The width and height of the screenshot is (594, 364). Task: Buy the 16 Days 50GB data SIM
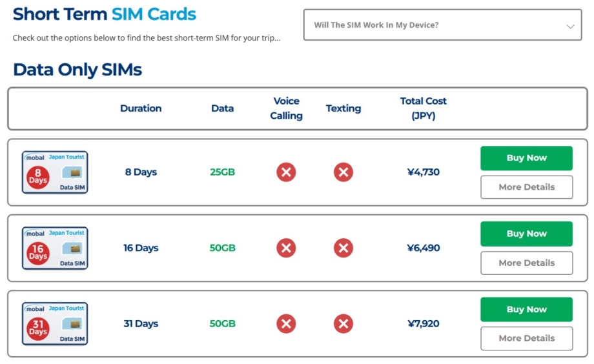(x=526, y=234)
